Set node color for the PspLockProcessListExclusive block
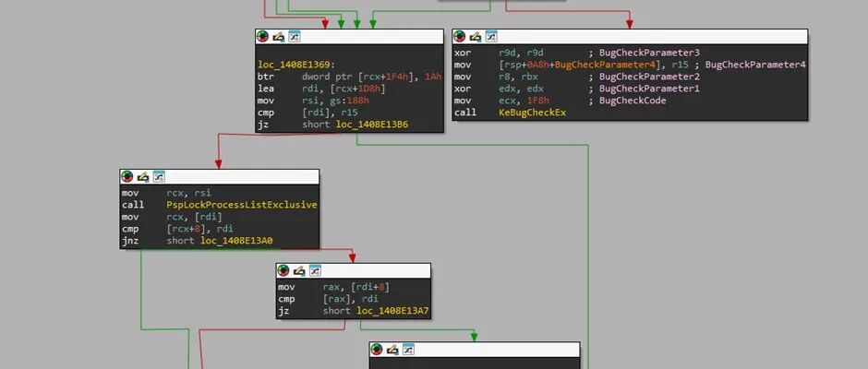 (127, 176)
